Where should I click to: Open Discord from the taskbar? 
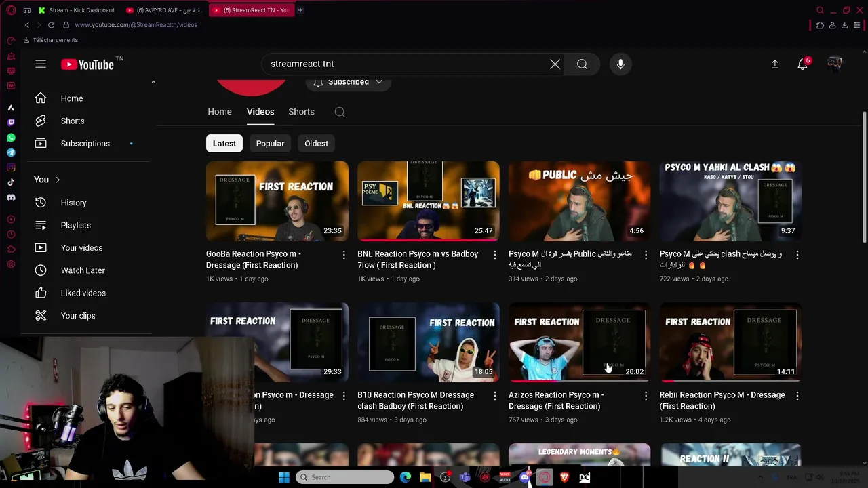pyautogui.click(x=525, y=477)
